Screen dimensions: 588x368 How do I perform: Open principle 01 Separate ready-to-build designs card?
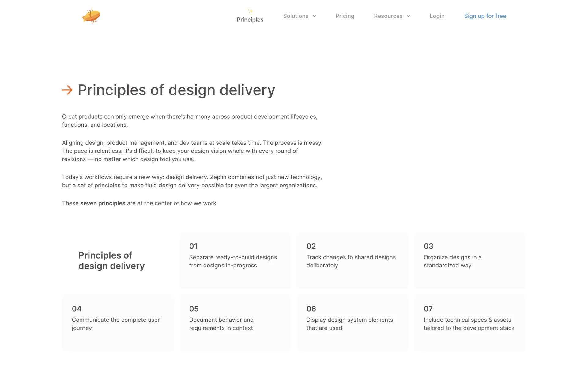(x=235, y=260)
